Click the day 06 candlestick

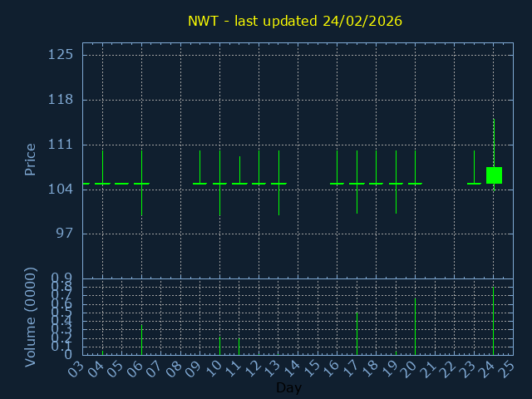click(x=141, y=183)
